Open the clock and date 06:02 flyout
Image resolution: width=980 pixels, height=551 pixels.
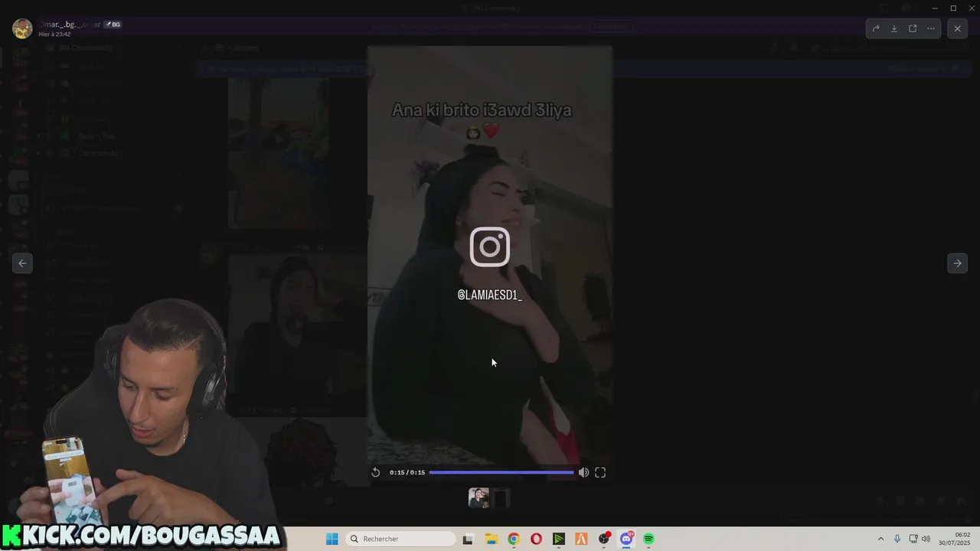pyautogui.click(x=954, y=539)
